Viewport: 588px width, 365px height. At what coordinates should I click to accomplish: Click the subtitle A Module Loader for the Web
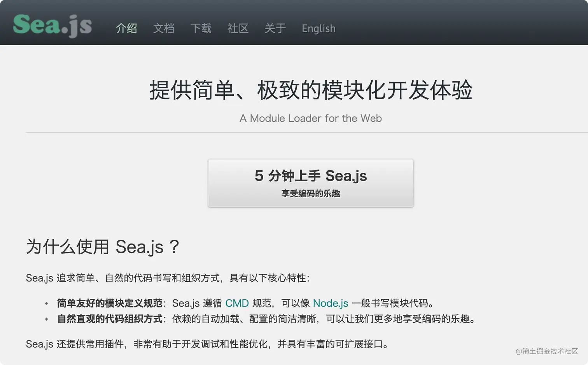click(x=311, y=118)
